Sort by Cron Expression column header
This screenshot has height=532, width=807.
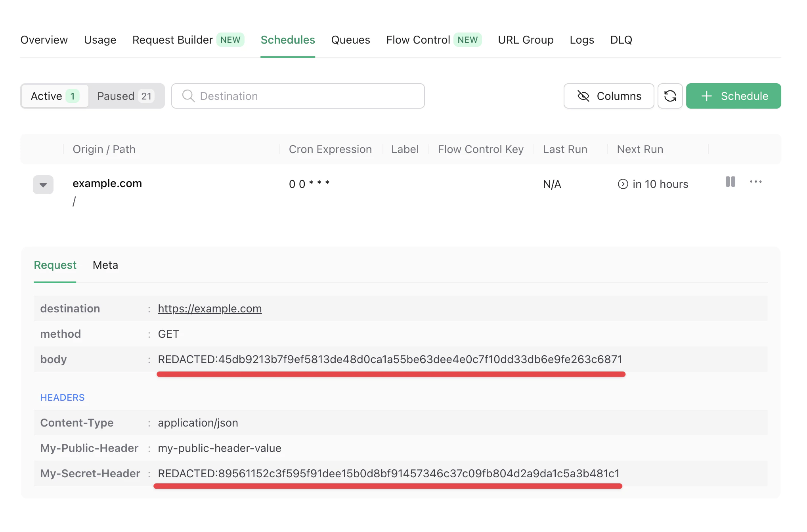[x=330, y=149]
